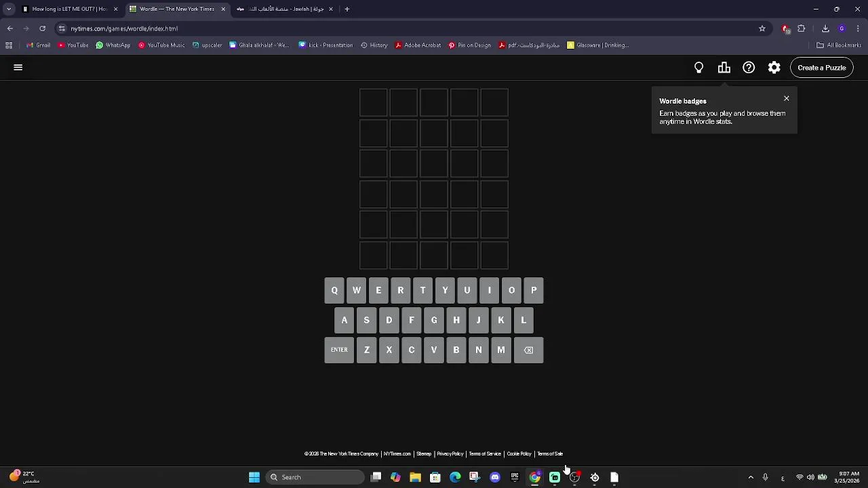Switch to the 'How long is LET ME OUT?' tab
Screen dimensions: 868x488
point(70,9)
